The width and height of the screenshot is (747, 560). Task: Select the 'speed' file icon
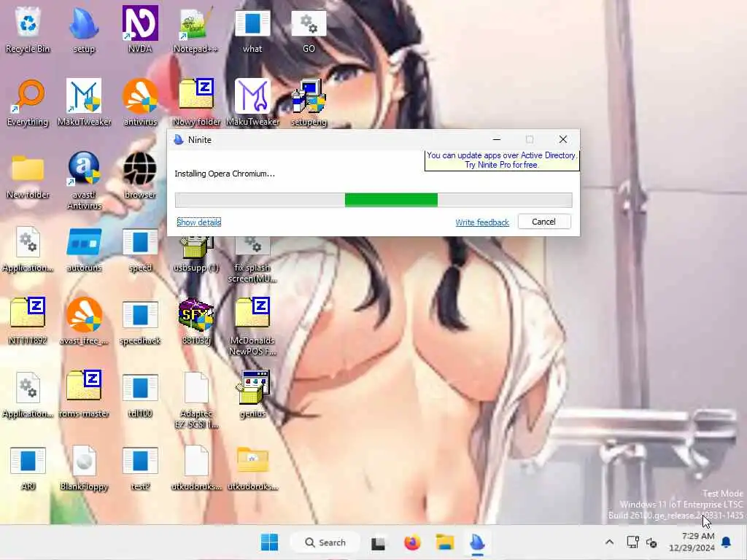tap(140, 249)
